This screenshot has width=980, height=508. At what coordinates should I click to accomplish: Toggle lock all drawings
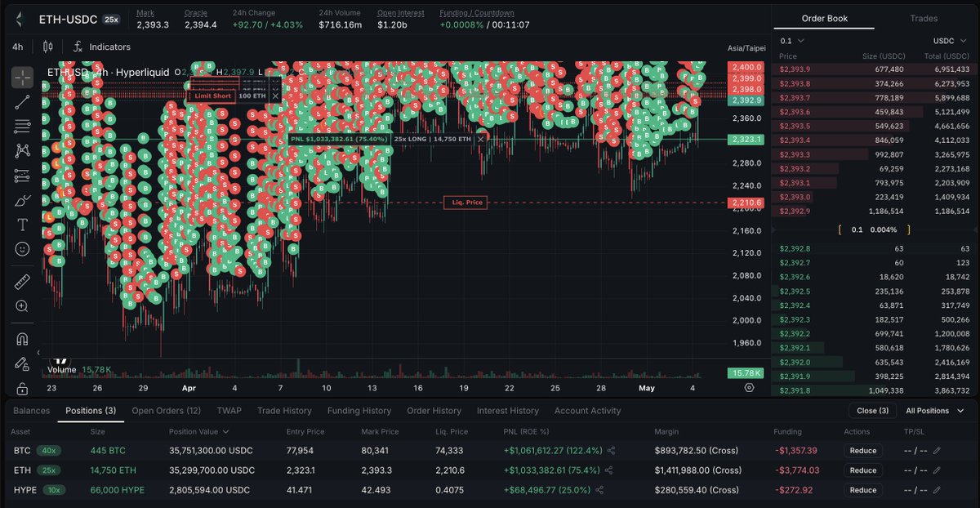tap(22, 388)
